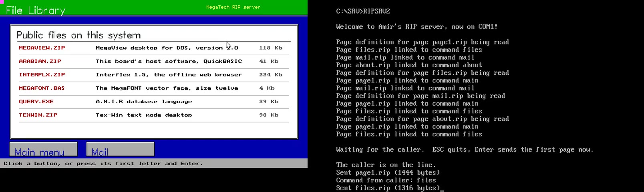Click 'Command from caller: files' console line
This screenshot has width=644, height=192.
point(386,180)
